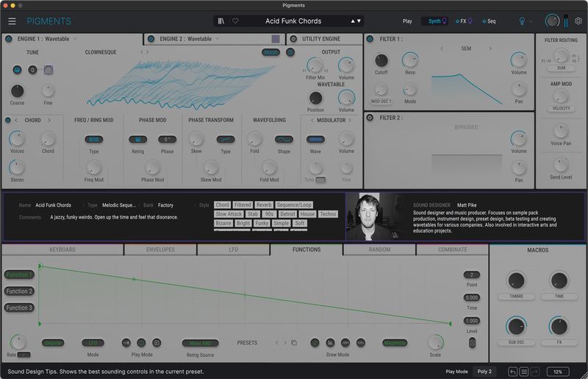Viewport: 588px width, 379px height.
Task: Toggle the Morph button above the wavetable
Action: [x=270, y=52]
